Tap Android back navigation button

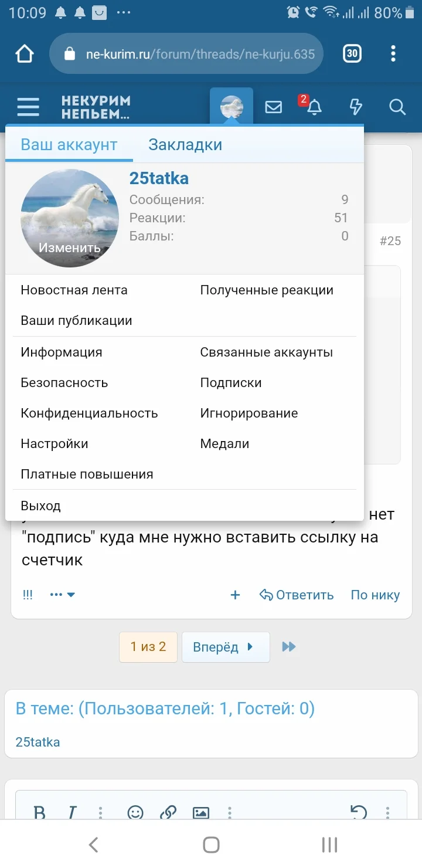pos(93,845)
